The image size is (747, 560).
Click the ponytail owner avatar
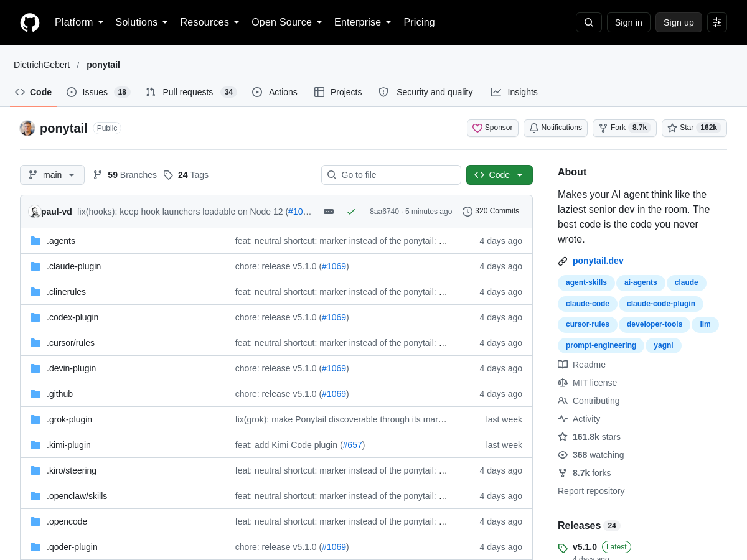[x=27, y=128]
